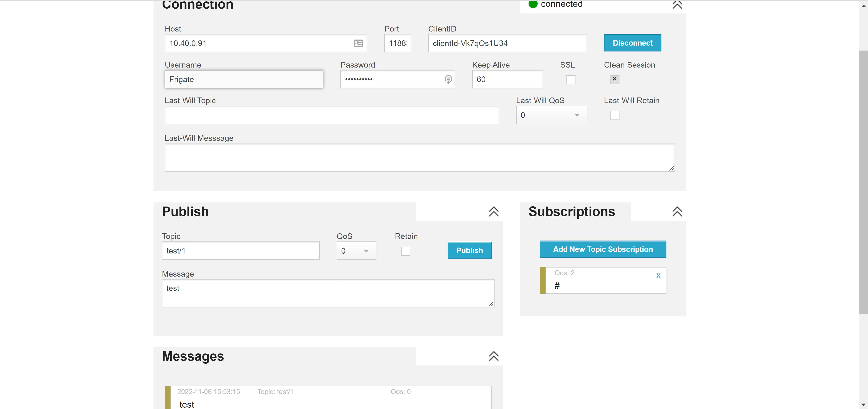Collapse the Subscriptions panel with the double chevron
Image resolution: width=868 pixels, height=409 pixels.
(677, 212)
